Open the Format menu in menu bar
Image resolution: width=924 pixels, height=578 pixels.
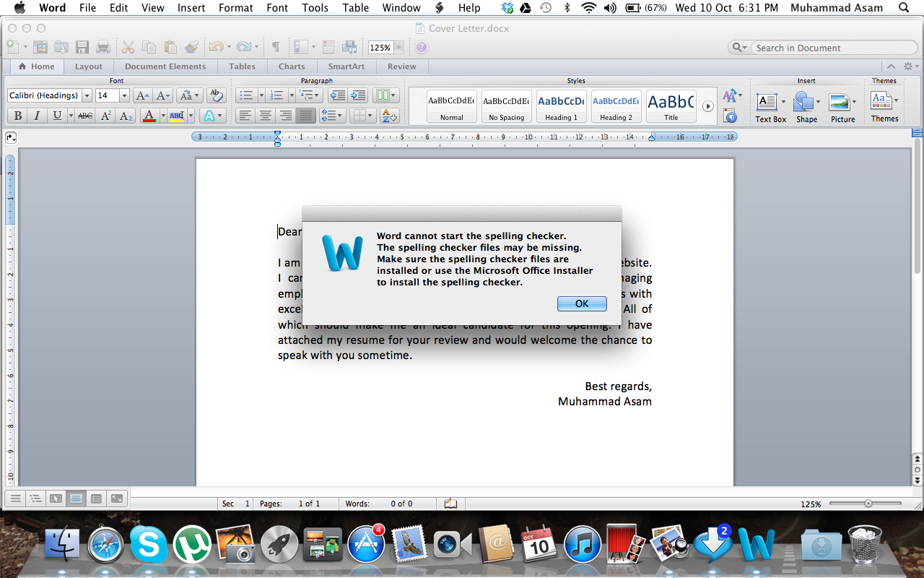pos(236,8)
